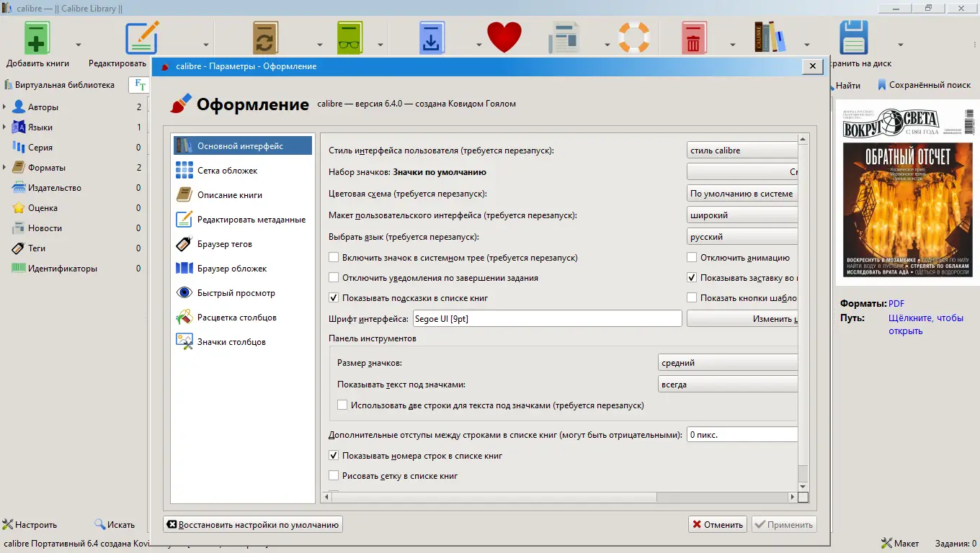Open the Редактировать metadata toolbar icon
980x553 pixels.
pos(141,37)
